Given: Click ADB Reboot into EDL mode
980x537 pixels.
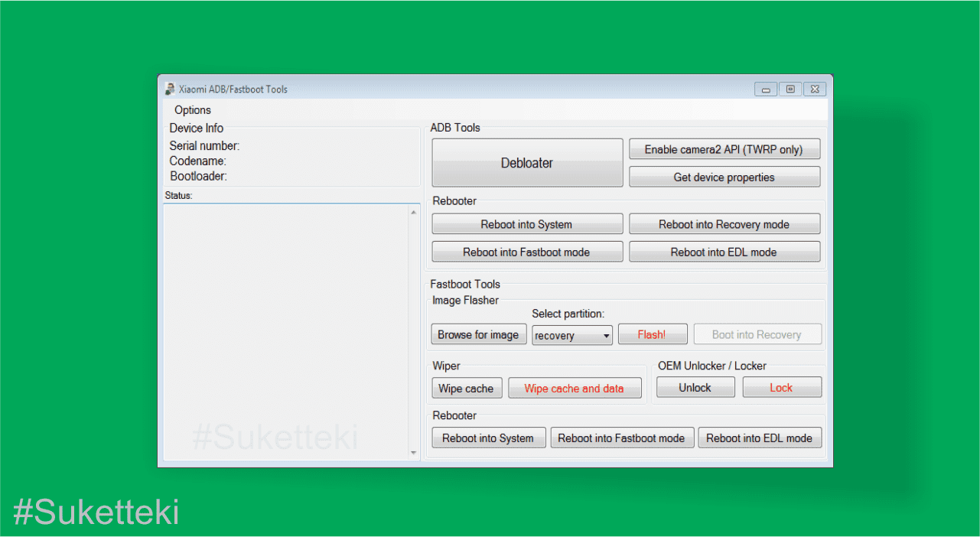Looking at the screenshot, I should [x=724, y=252].
